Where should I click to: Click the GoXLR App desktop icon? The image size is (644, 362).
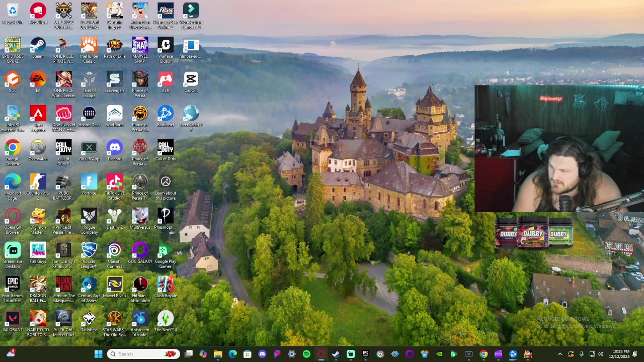pos(89,151)
